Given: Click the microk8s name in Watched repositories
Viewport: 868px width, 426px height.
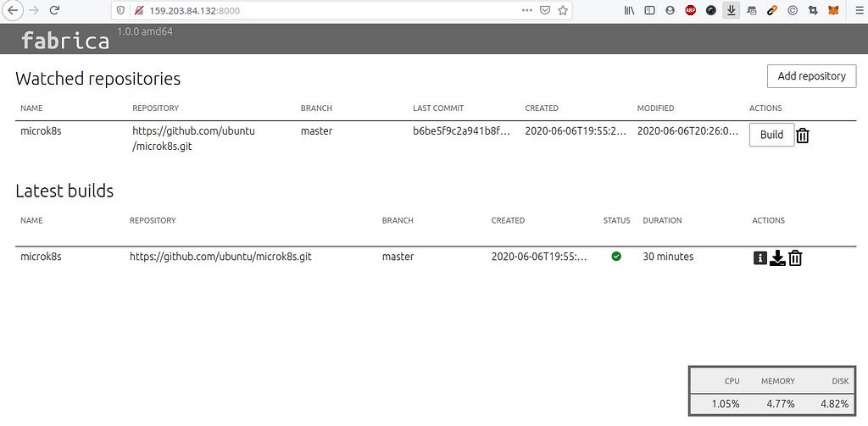Looking at the screenshot, I should click(41, 131).
